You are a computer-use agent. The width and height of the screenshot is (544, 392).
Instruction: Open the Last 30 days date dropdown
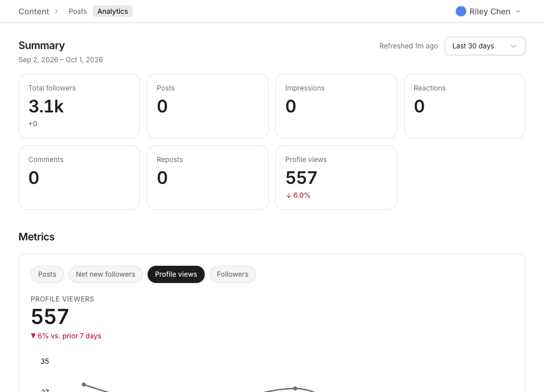[485, 46]
